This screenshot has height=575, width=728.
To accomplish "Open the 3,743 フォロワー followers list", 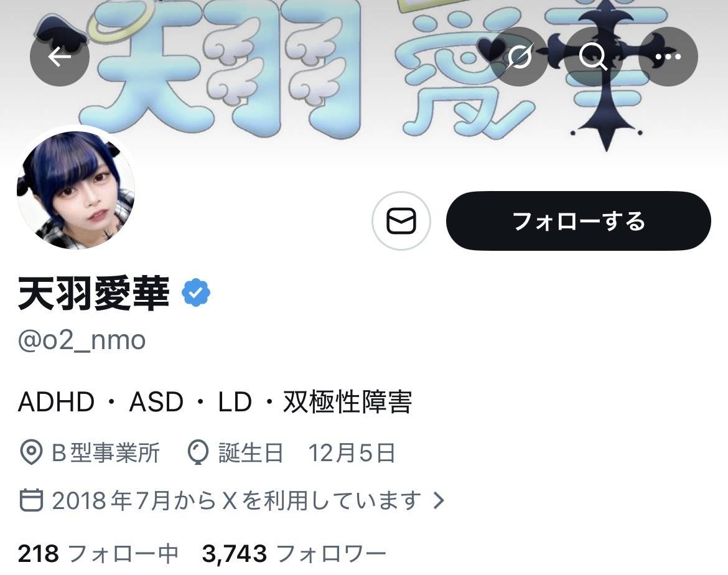I will 294,554.
